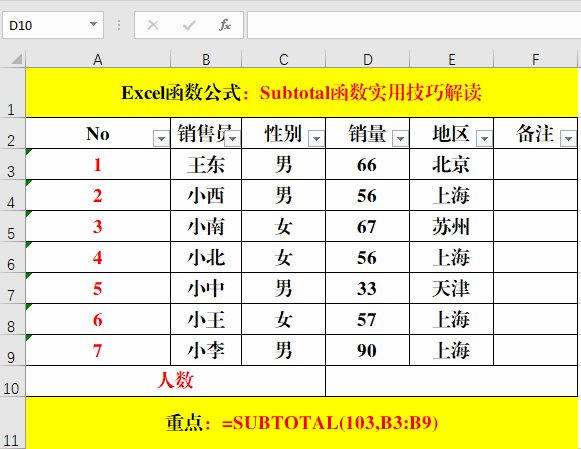The width and height of the screenshot is (581, 449).
Task: Select row 1 header
Action: tap(12, 93)
